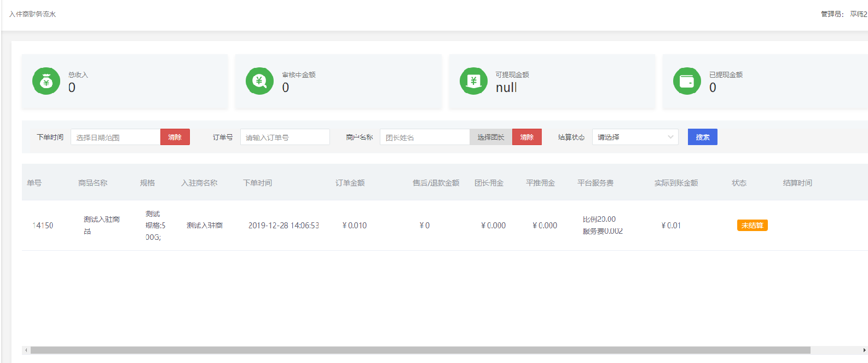Click the wallet icon for 已提现金额
The width and height of the screenshot is (868, 363).
(687, 82)
